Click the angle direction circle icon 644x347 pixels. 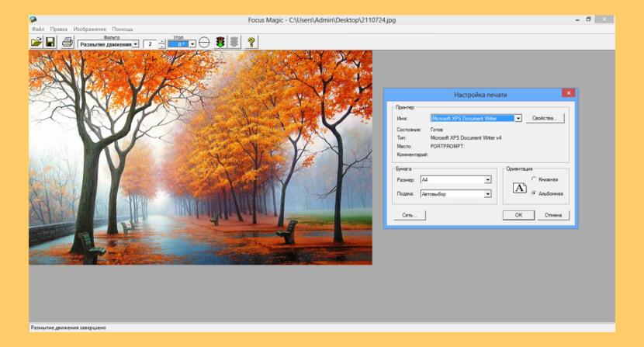tap(204, 43)
